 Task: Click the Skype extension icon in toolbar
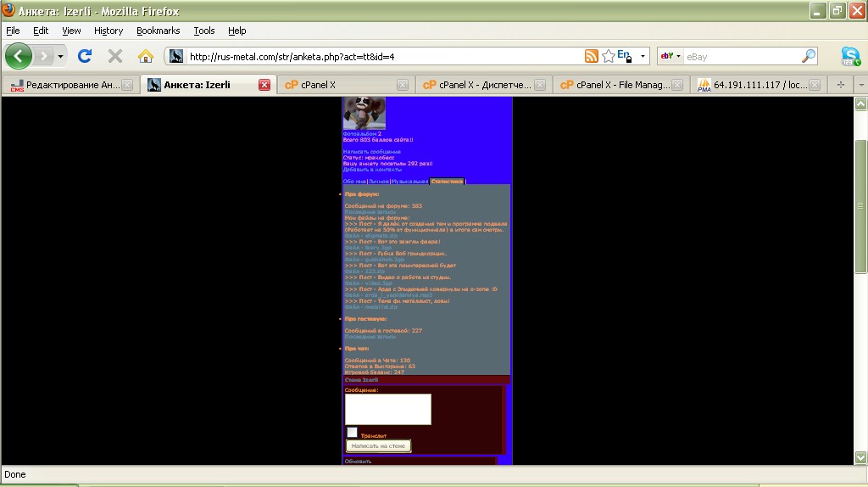pyautogui.click(x=850, y=56)
